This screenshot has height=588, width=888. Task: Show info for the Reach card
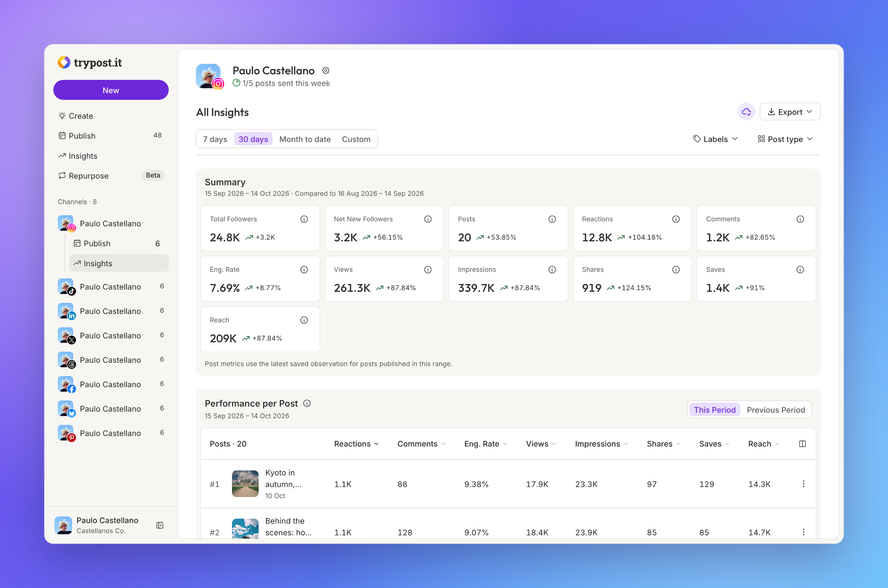pyautogui.click(x=304, y=320)
